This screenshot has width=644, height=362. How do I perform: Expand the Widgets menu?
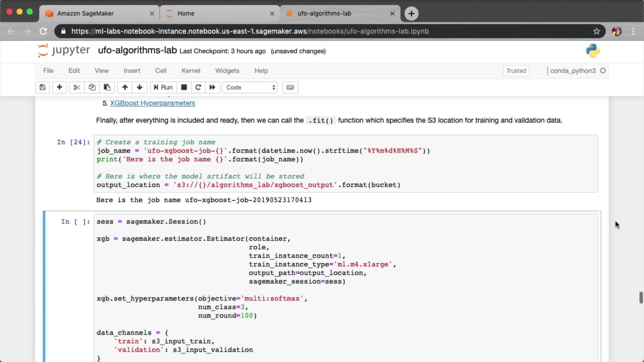click(227, 71)
